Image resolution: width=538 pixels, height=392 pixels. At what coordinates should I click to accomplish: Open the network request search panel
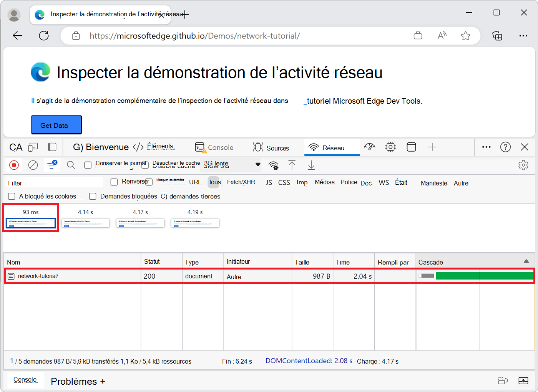point(71,165)
